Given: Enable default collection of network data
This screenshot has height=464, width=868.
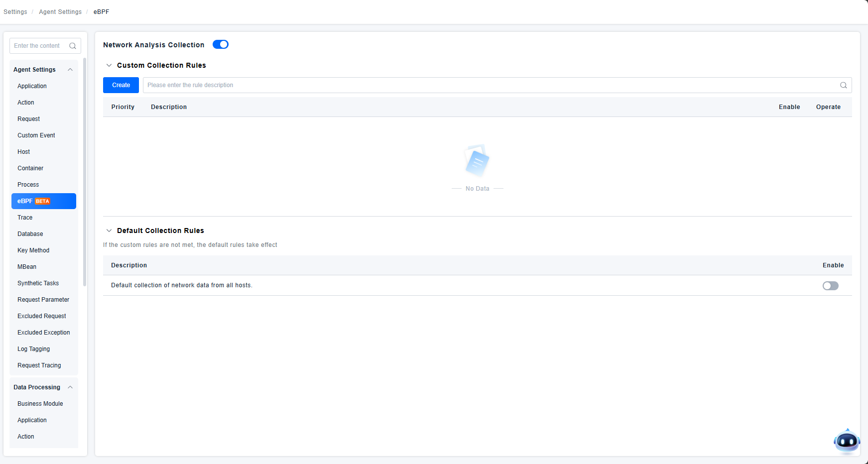Looking at the screenshot, I should [x=830, y=286].
